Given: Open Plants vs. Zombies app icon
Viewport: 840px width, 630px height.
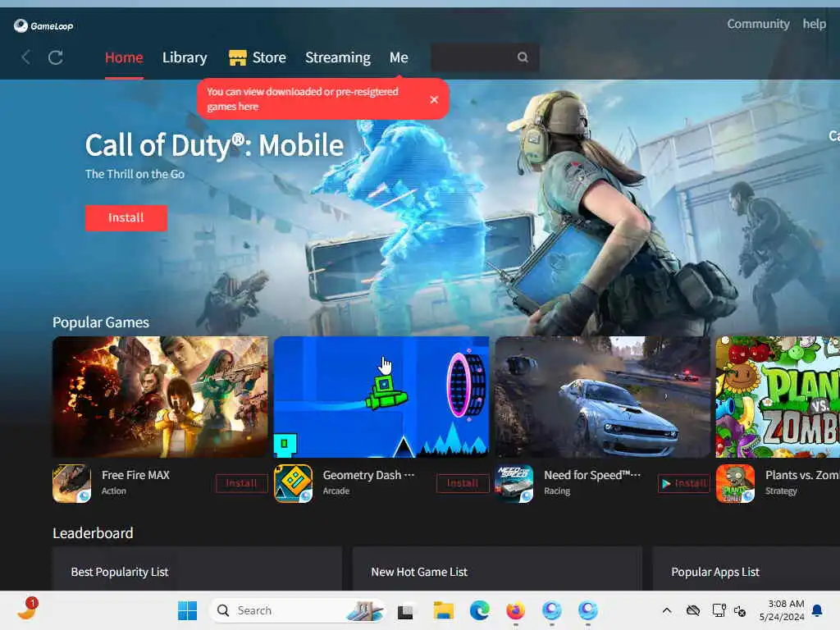Looking at the screenshot, I should (736, 483).
